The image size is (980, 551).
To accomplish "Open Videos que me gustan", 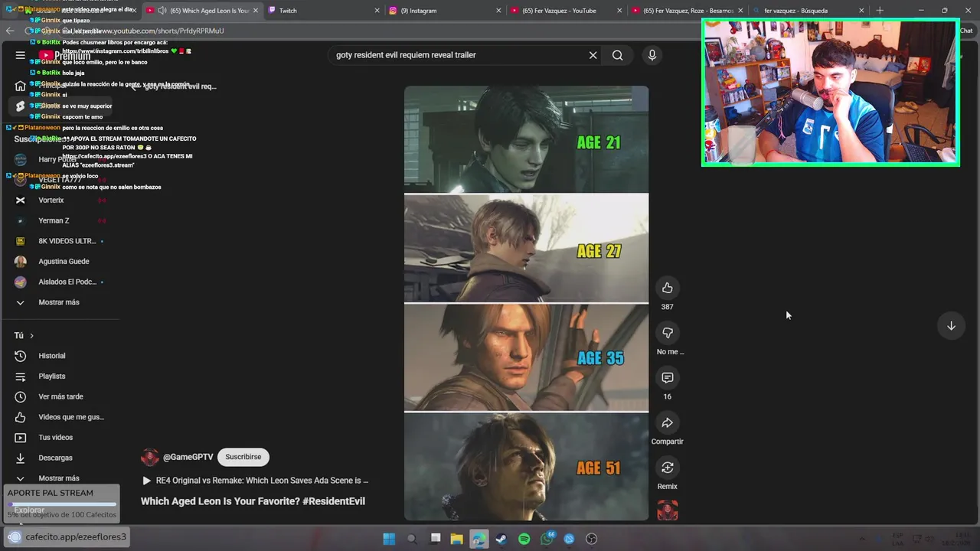I will tap(71, 417).
